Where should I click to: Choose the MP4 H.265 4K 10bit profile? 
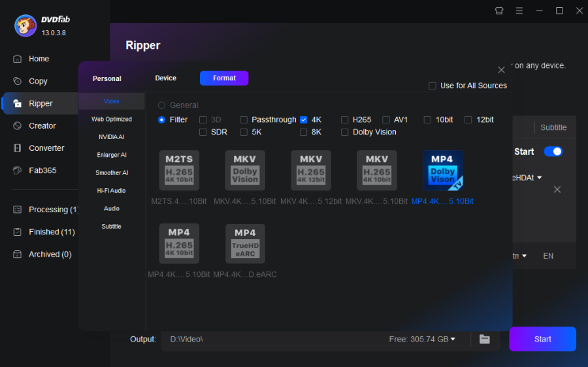[179, 244]
